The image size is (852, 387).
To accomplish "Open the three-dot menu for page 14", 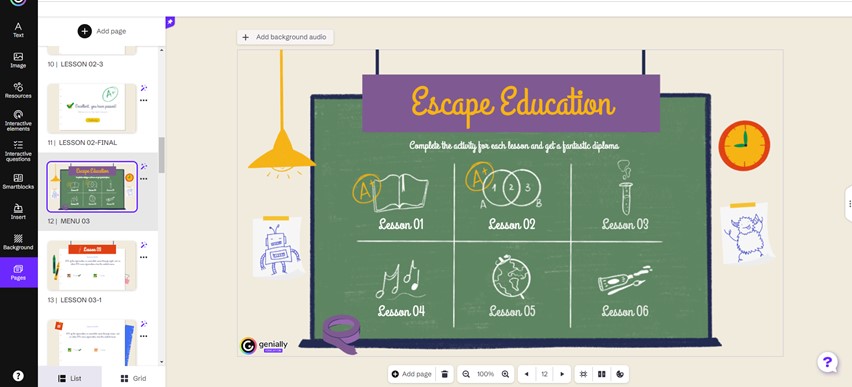I will point(144,336).
